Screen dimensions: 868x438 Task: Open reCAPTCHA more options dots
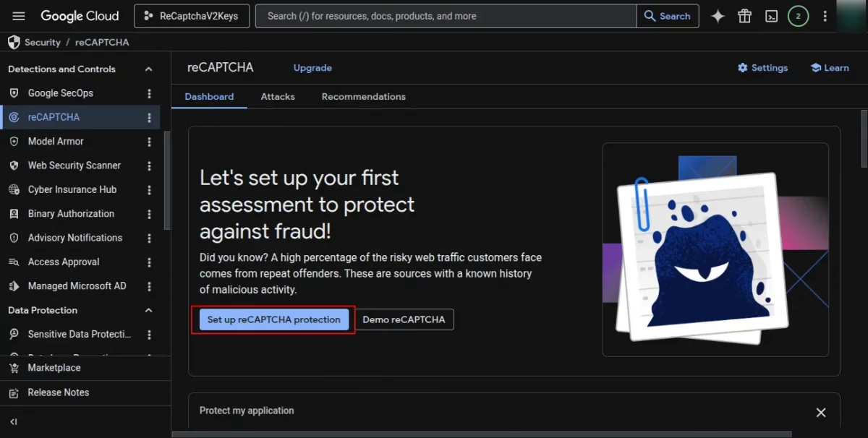pos(150,117)
